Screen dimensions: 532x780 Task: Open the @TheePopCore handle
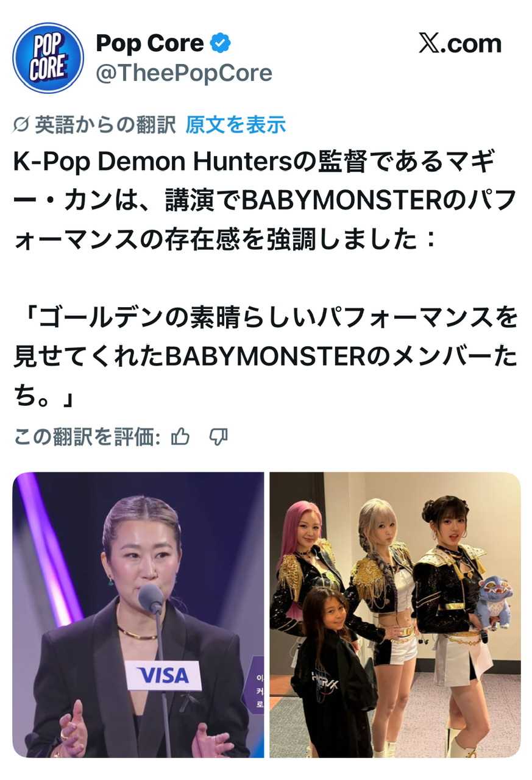[184, 73]
